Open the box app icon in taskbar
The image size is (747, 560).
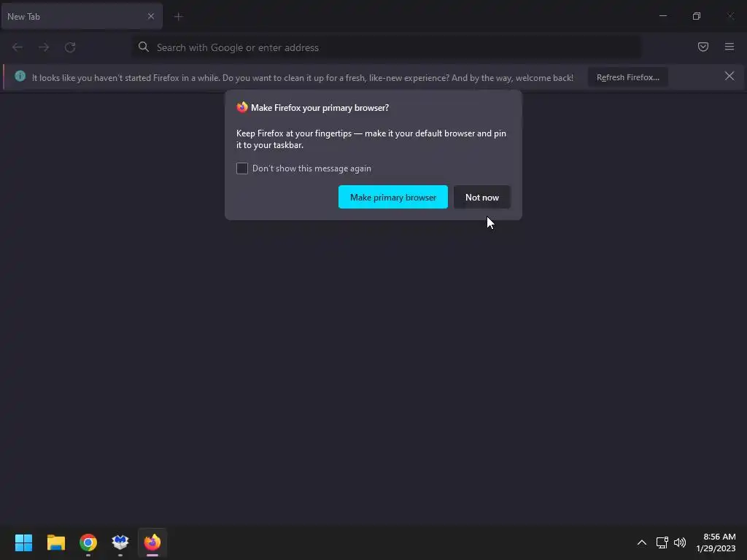click(120, 542)
